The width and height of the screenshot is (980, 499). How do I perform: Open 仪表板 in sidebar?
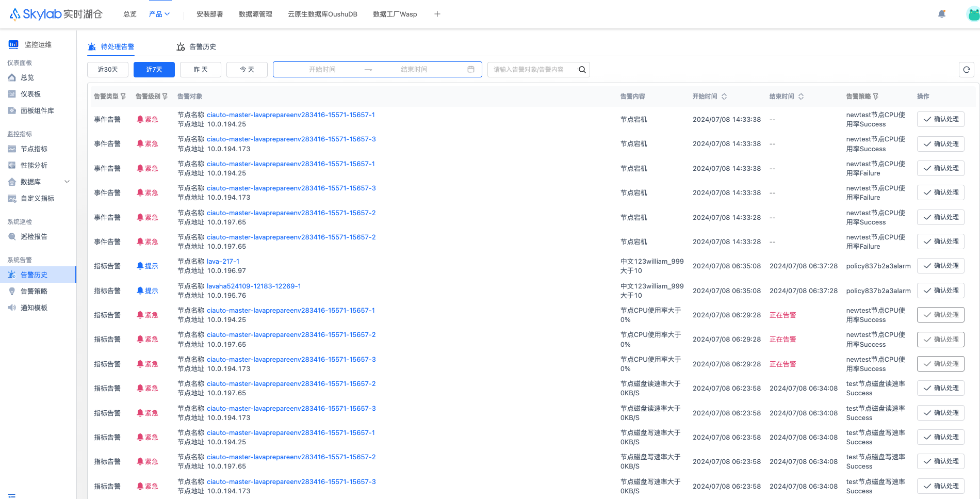point(30,94)
